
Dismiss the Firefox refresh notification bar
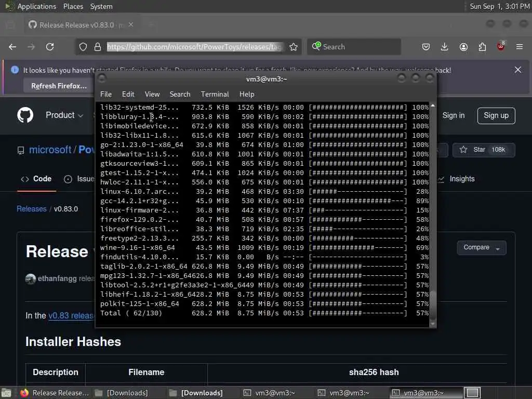point(518,70)
